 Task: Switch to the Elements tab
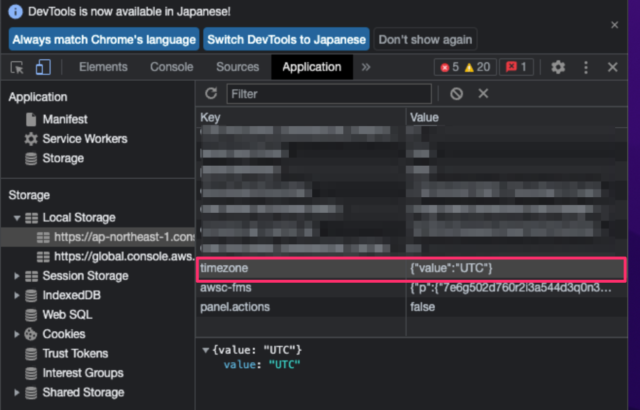(x=103, y=67)
